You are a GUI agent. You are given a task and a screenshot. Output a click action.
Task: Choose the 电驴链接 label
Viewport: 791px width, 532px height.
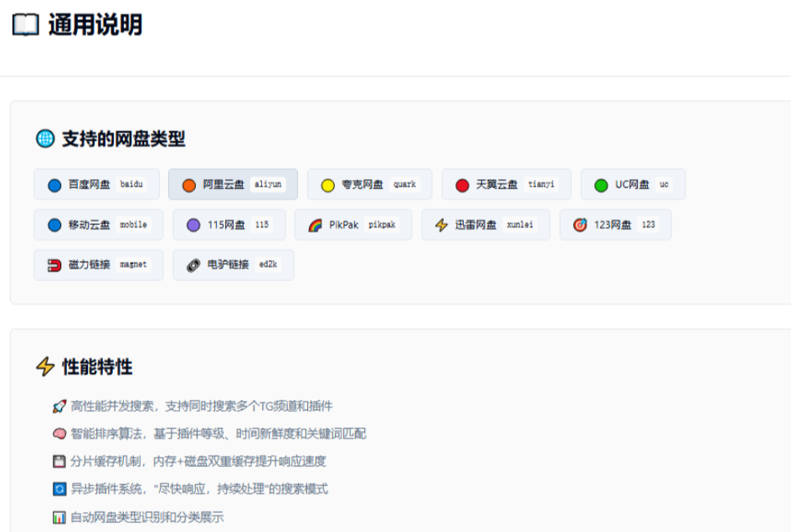click(x=228, y=264)
